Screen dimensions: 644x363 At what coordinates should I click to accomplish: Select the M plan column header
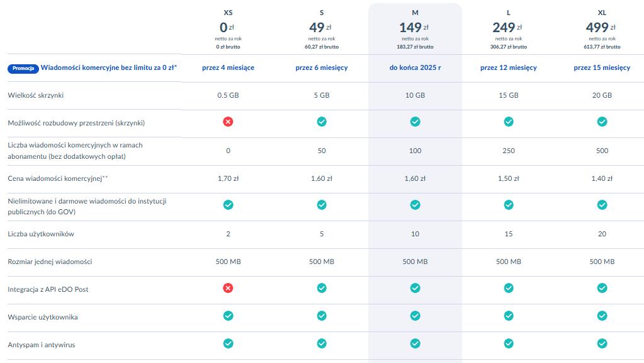point(415,13)
